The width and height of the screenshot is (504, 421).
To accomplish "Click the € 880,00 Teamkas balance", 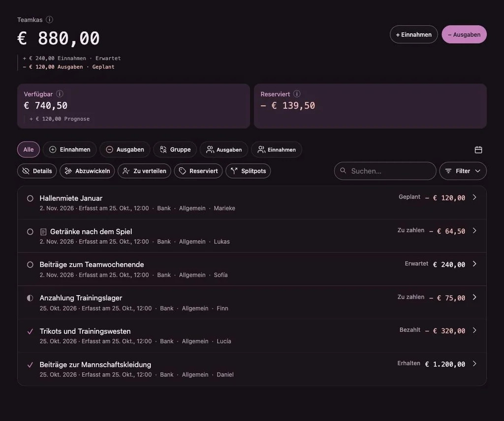I will [59, 38].
